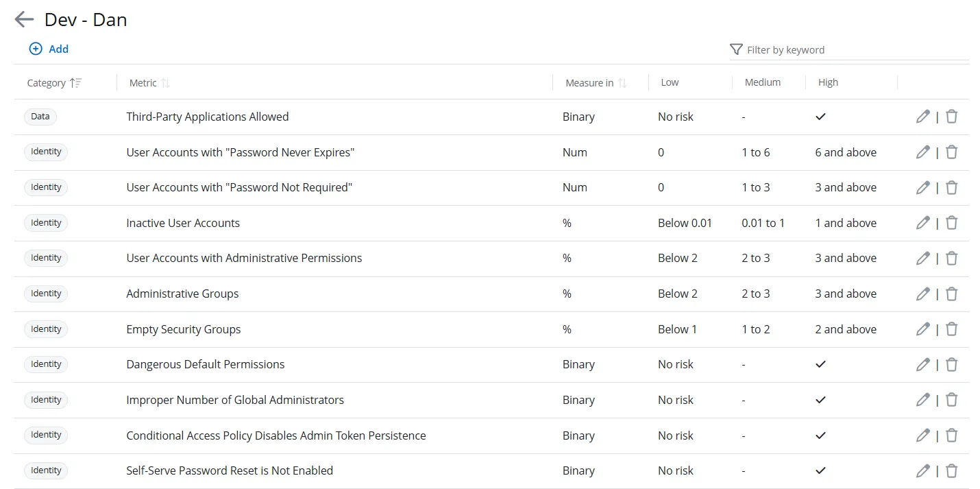This screenshot has width=980, height=489.
Task: Click High checkmark for Third-Party Applications Allowed
Action: click(x=820, y=117)
